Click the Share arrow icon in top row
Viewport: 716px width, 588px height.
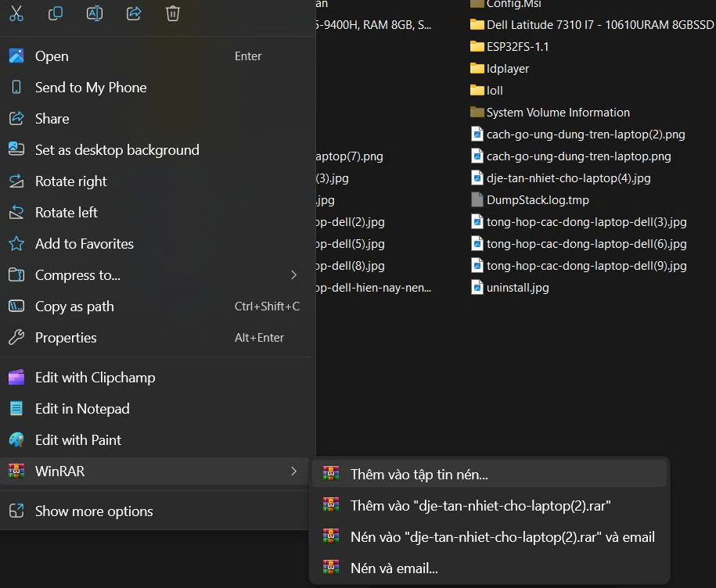134,13
